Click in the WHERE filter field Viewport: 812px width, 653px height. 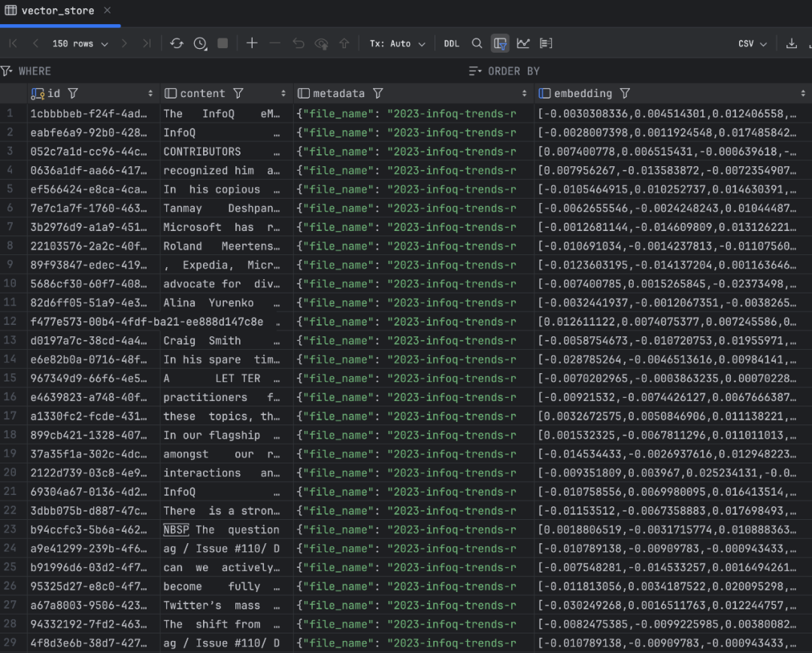[226, 71]
